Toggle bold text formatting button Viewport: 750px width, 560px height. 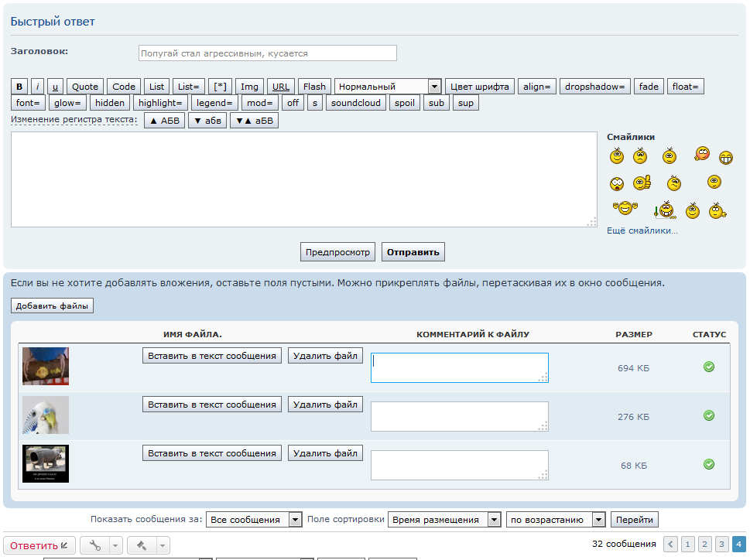click(x=20, y=87)
